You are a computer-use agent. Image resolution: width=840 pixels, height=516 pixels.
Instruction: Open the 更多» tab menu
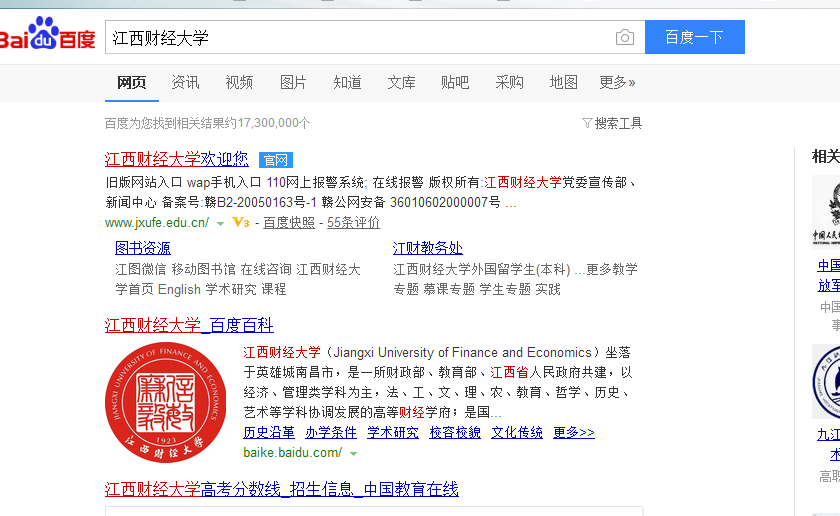[x=617, y=83]
